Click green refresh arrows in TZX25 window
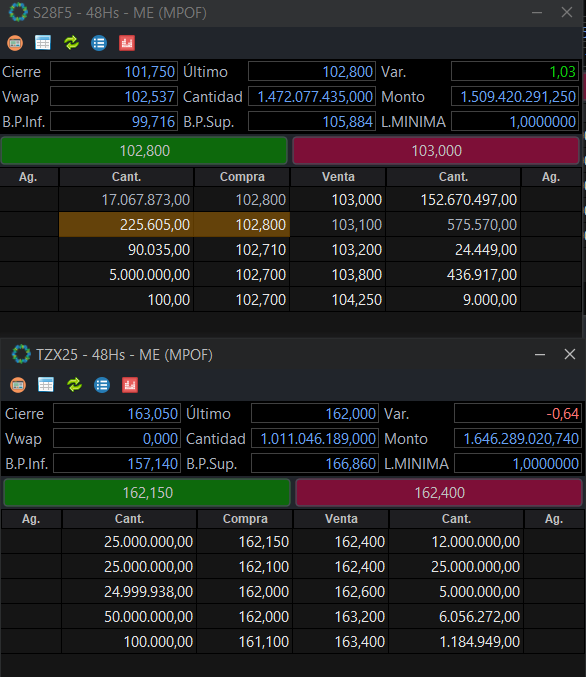 click(74, 385)
